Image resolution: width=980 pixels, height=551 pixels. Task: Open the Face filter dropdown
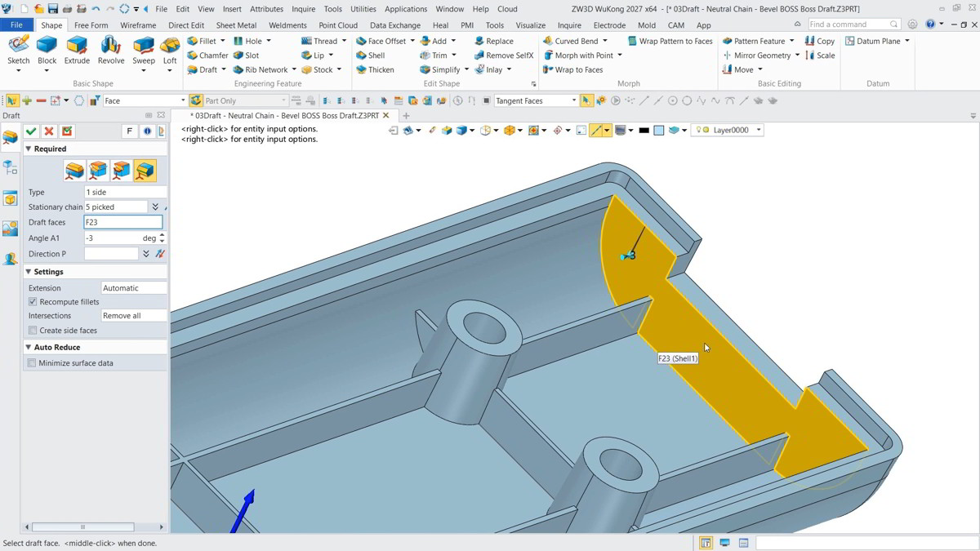145,100
